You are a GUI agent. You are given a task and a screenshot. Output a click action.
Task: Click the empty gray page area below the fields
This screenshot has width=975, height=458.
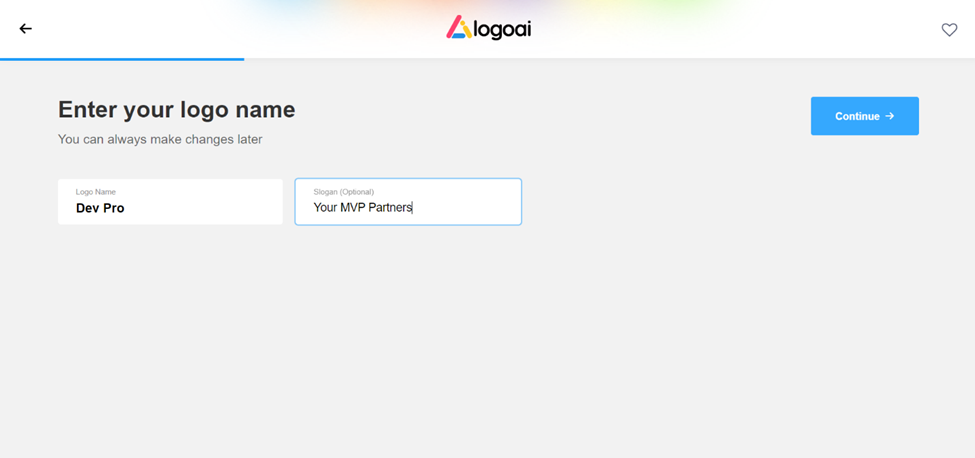488,342
